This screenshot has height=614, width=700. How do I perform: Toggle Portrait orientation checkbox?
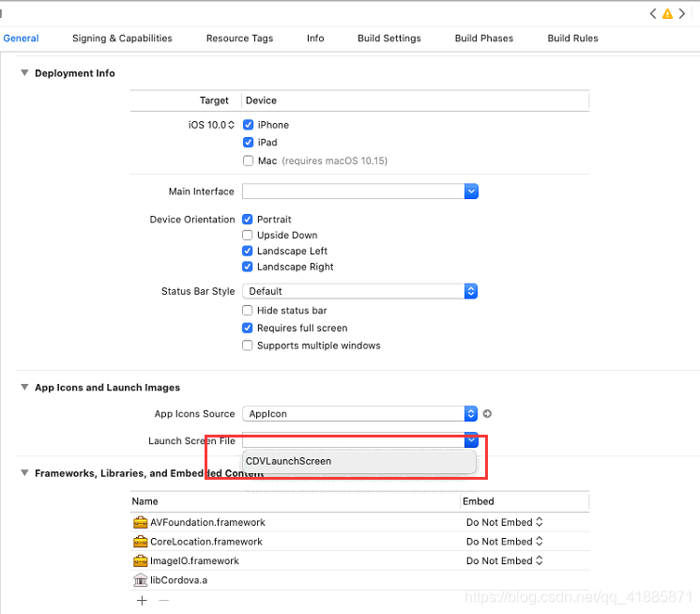click(248, 220)
